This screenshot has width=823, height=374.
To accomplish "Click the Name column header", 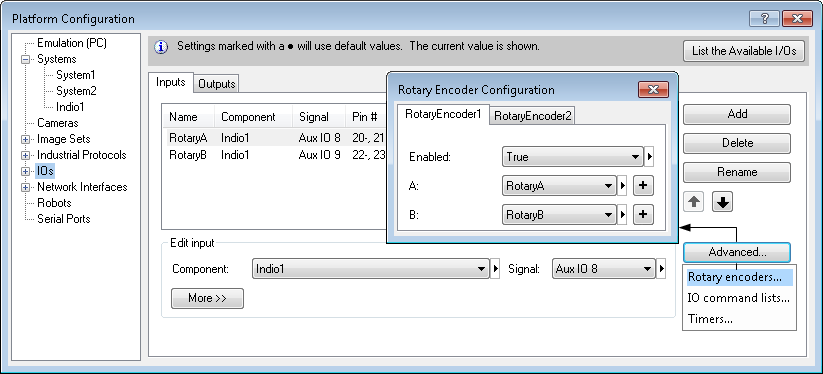I will coord(189,117).
